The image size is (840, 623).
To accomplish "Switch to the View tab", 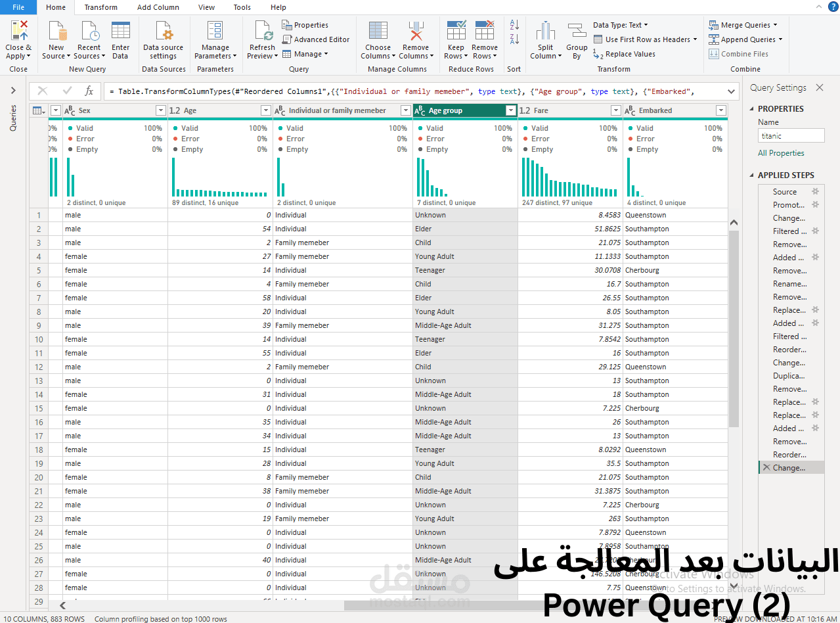I will pos(206,7).
